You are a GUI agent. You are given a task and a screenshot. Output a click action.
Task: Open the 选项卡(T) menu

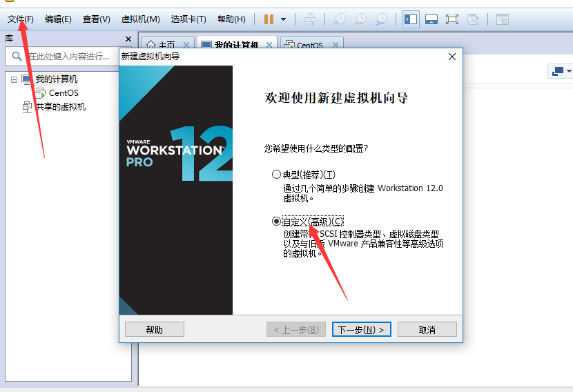coord(188,19)
